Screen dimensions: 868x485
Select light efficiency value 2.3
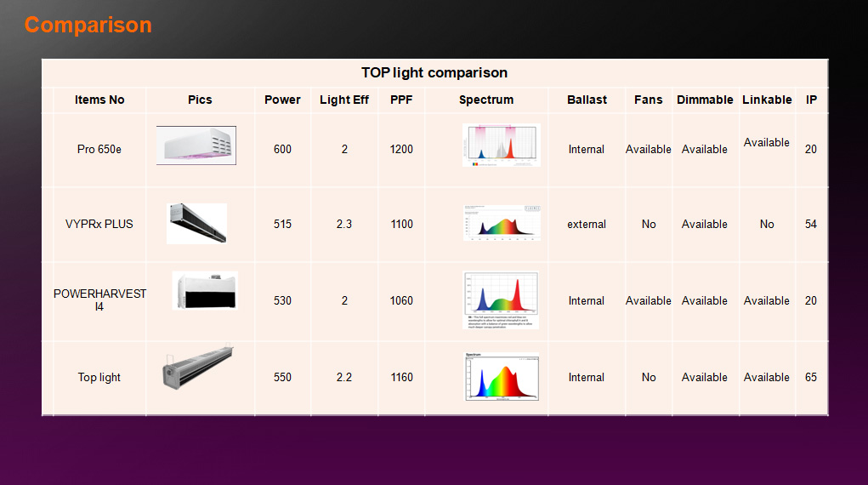(x=344, y=224)
